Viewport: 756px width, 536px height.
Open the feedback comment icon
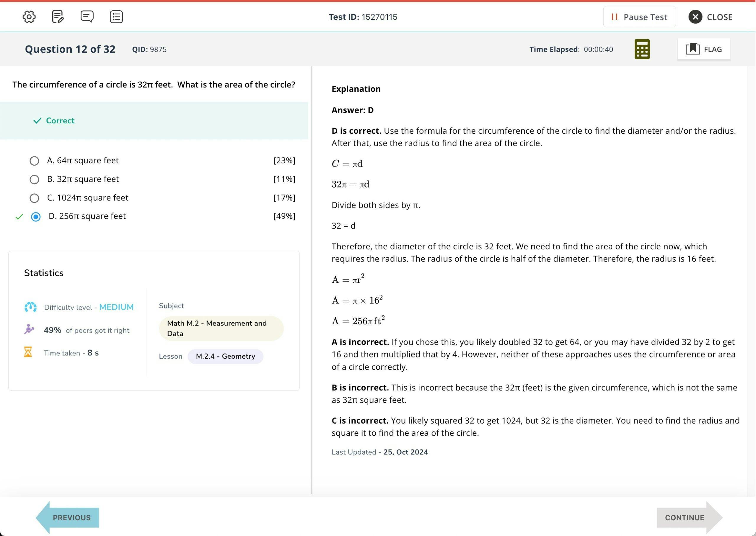[87, 17]
